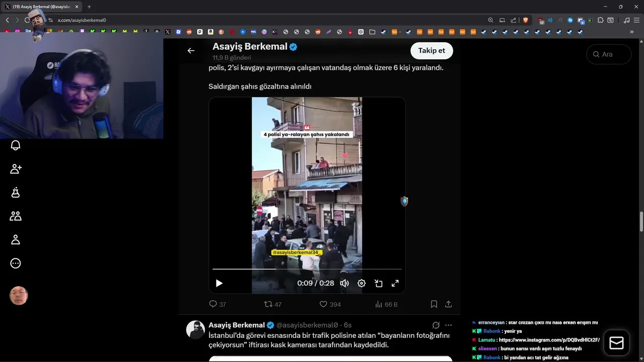Expand the video to fullscreen

coord(395,283)
